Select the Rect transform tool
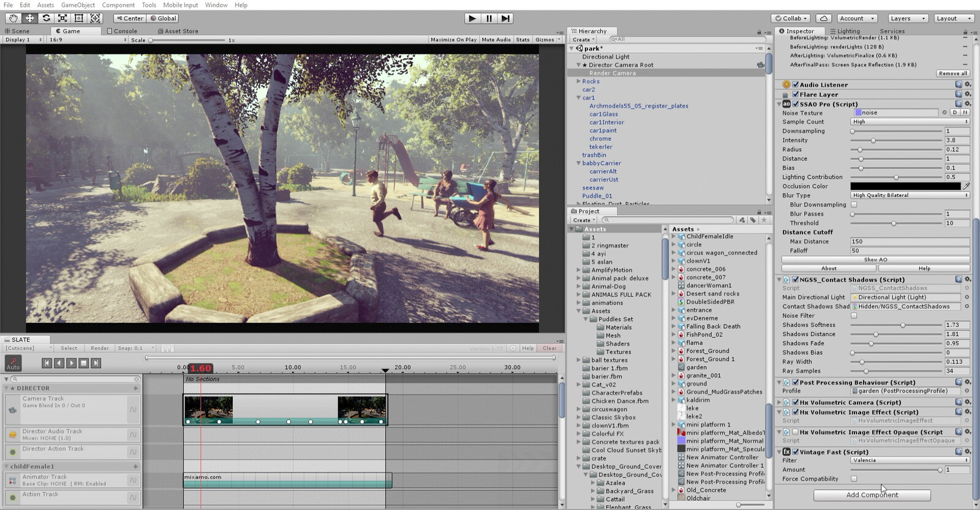The width and height of the screenshot is (980, 510). pyautogui.click(x=79, y=18)
